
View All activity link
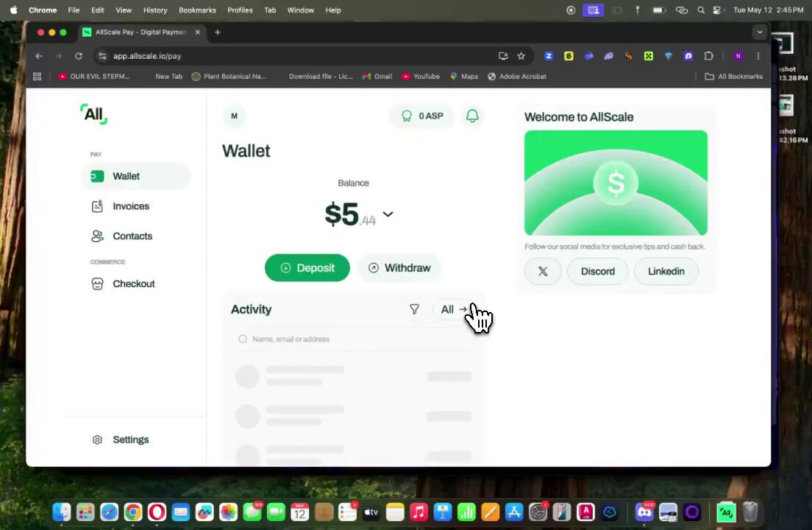click(x=454, y=309)
